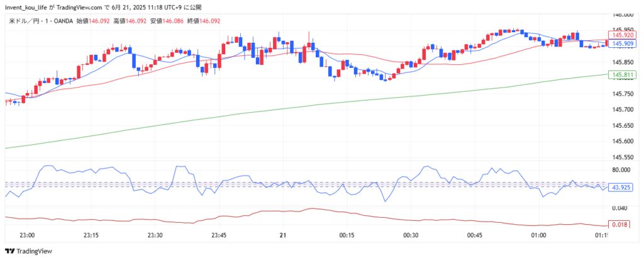Click the 23:15 time axis label
This screenshot has height=260, width=644.
(x=91, y=235)
